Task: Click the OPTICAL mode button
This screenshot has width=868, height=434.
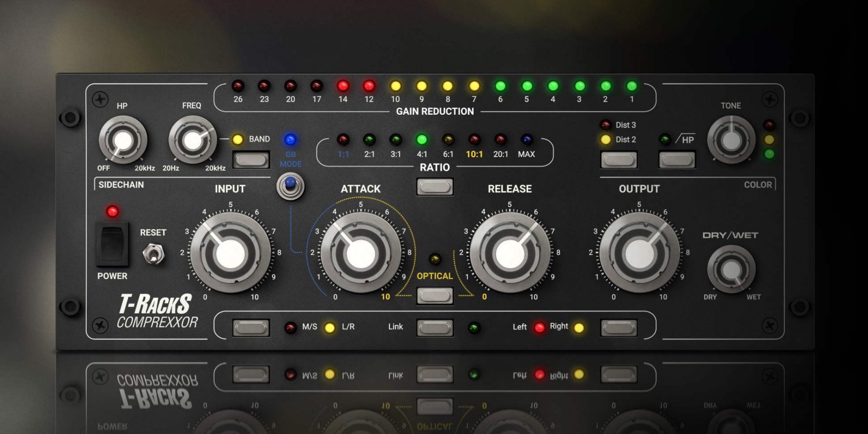Action: pos(434,296)
